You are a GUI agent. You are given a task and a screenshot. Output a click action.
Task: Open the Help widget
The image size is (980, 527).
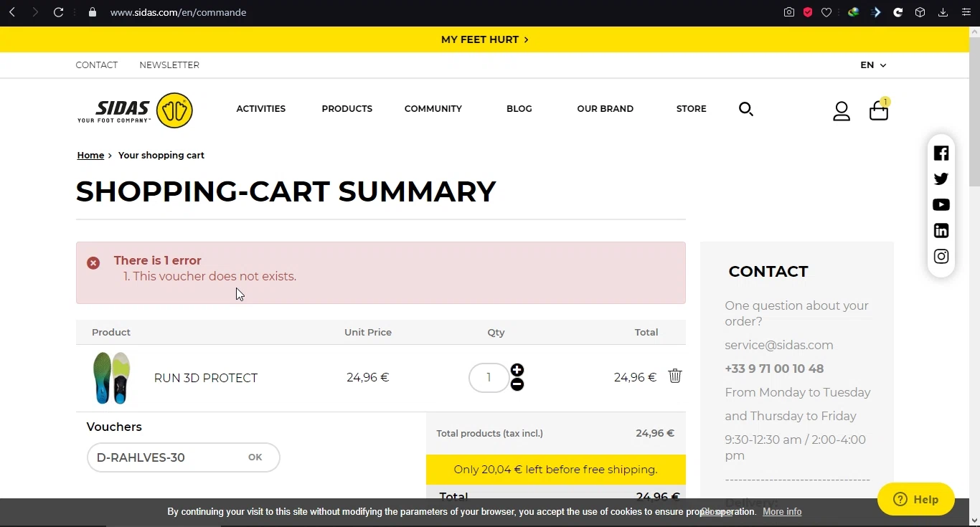(x=916, y=499)
